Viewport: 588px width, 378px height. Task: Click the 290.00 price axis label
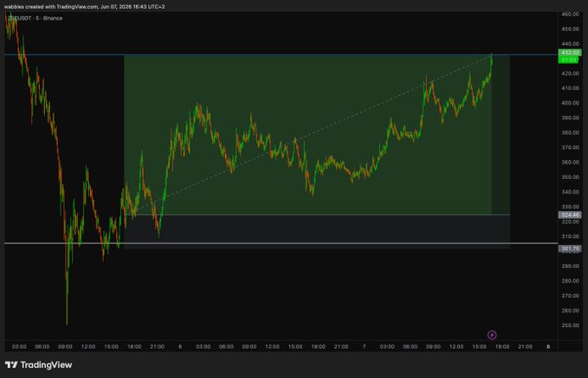570,266
